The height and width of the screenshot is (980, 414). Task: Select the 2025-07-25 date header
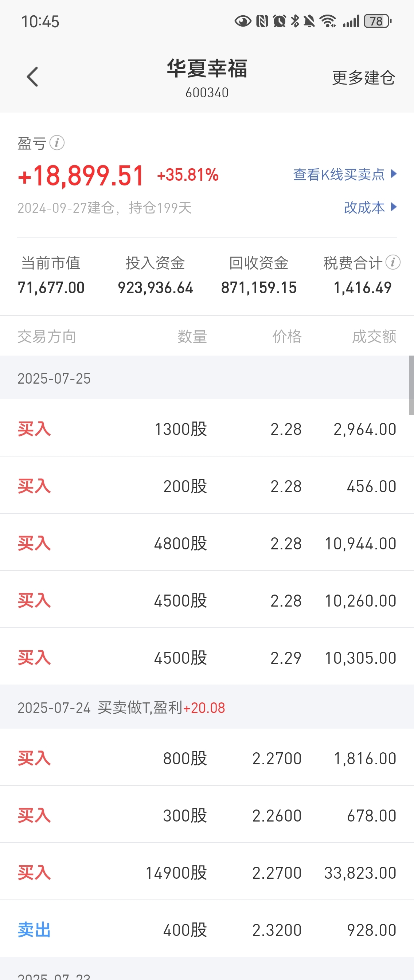click(x=207, y=378)
